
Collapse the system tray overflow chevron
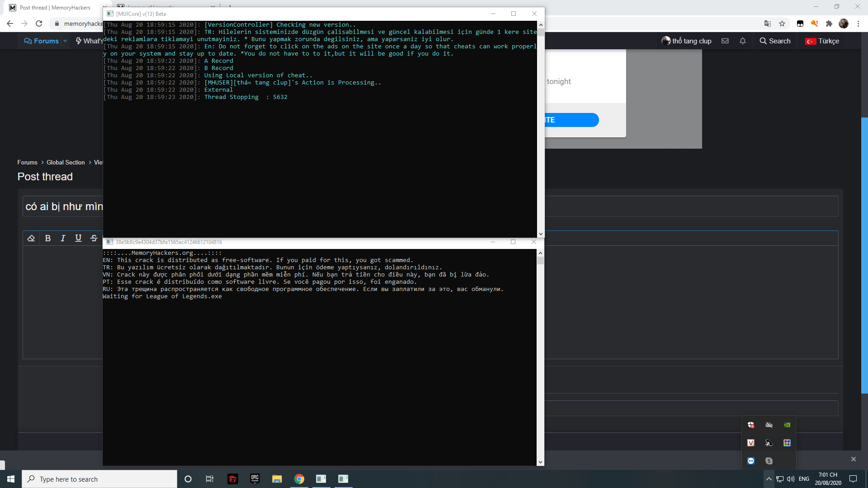point(769,479)
